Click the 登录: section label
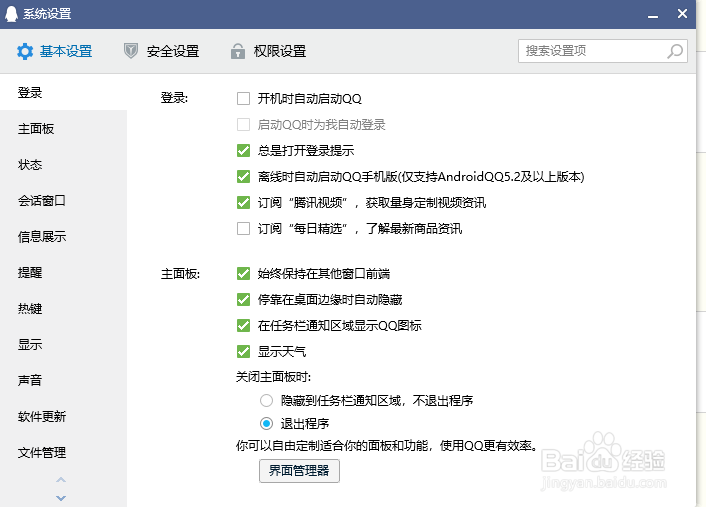The height and width of the screenshot is (507, 706). point(174,98)
